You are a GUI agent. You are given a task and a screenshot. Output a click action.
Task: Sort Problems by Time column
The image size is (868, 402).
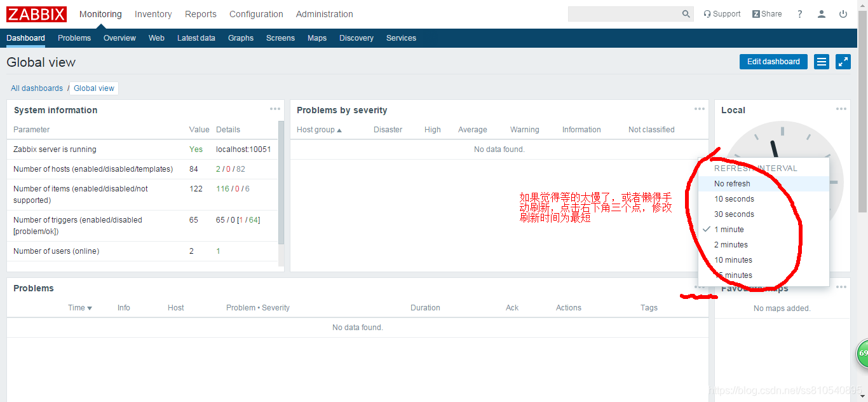tap(80, 308)
